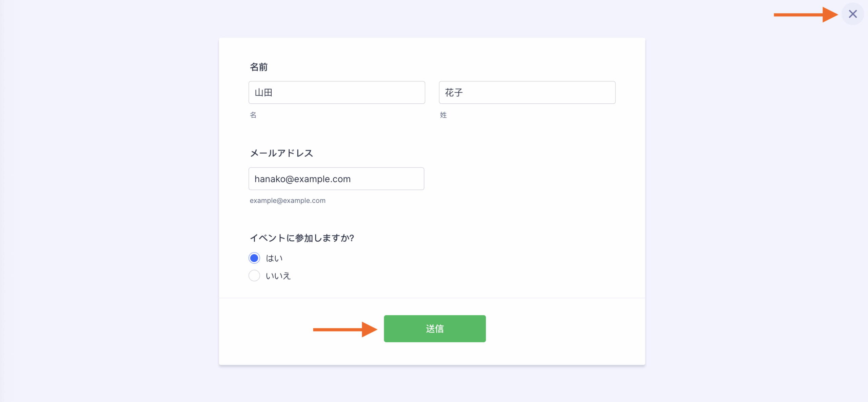Click the イベントに参加しますか? question label
Viewport: 868px width, 402px height.
pos(302,238)
